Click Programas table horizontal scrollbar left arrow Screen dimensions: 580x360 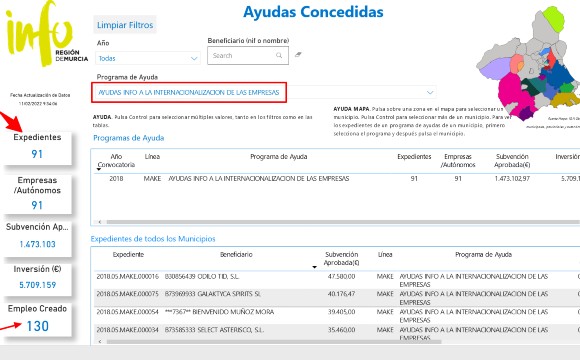[x=100, y=222]
